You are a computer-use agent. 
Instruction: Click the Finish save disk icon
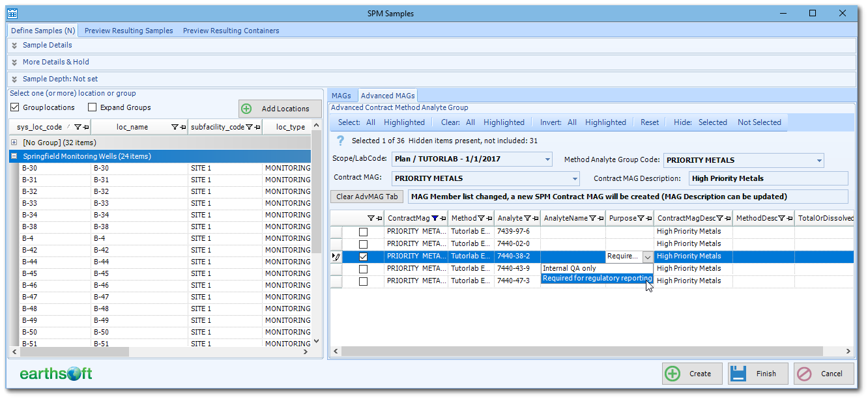pos(740,373)
